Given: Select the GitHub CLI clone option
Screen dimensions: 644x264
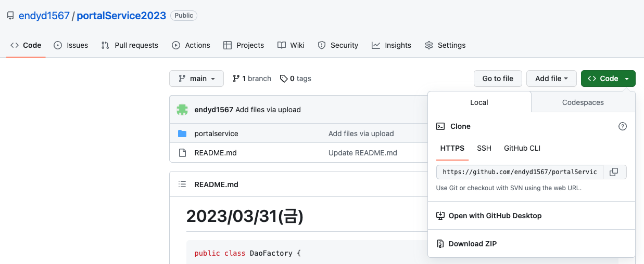Looking at the screenshot, I should [522, 148].
